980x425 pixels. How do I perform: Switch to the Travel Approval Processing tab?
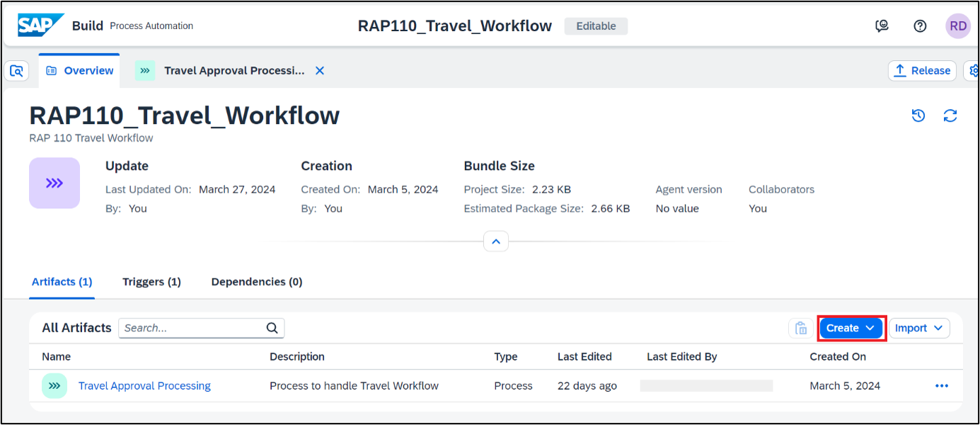point(234,71)
